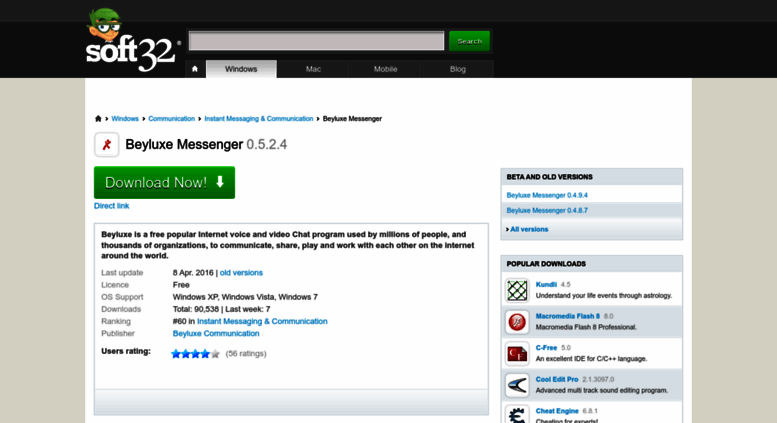Focus the search input field

tap(317, 41)
